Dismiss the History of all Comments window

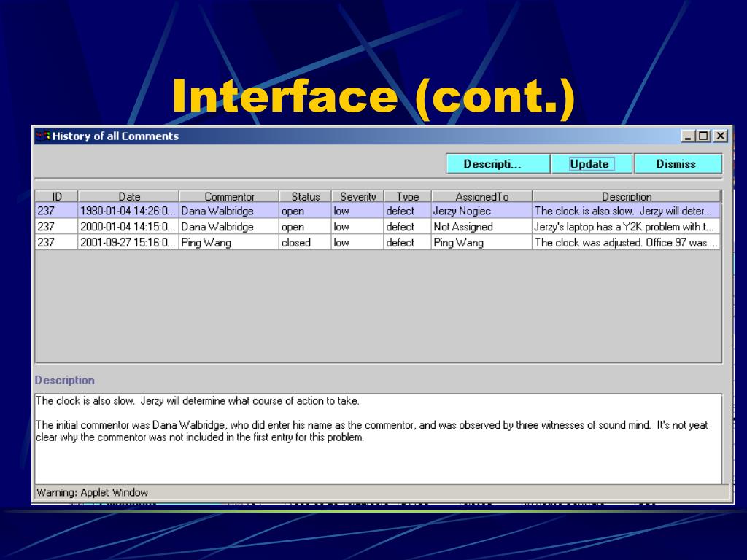tap(678, 164)
